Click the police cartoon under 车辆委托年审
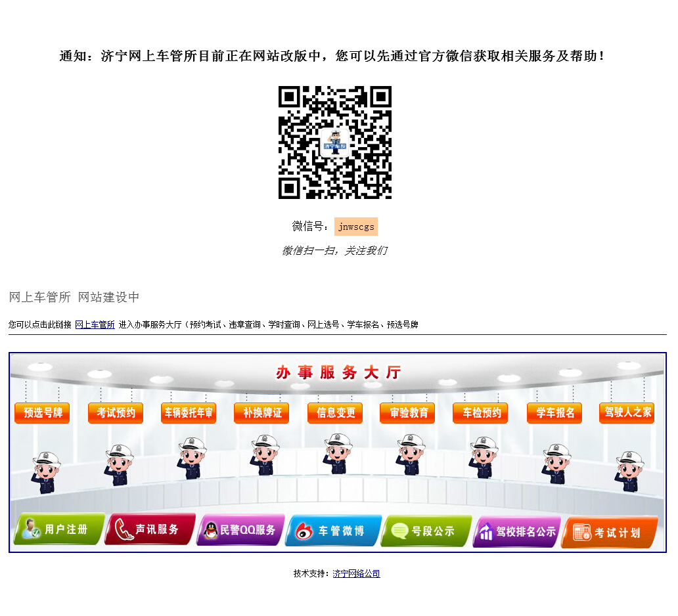The width and height of the screenshot is (678, 616). pos(192,458)
